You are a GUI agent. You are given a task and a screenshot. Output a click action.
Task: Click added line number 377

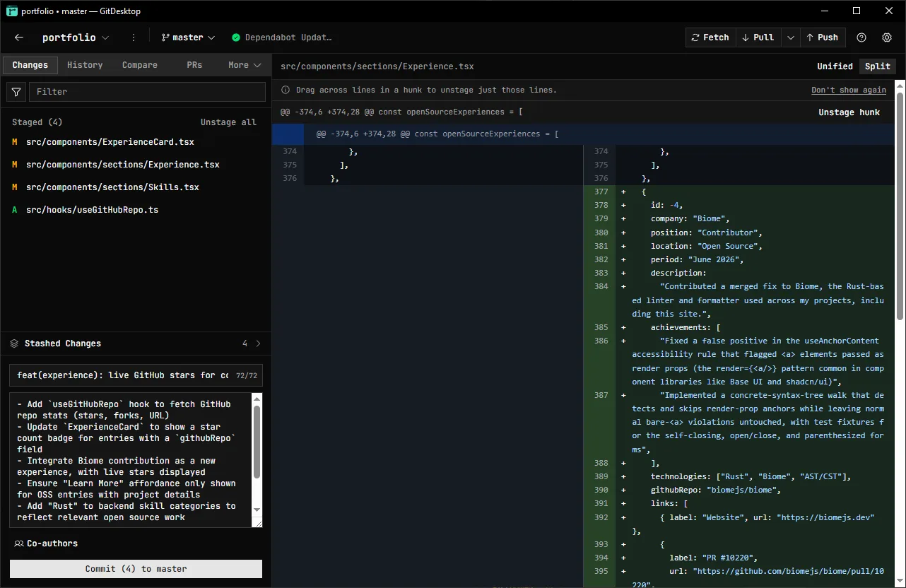point(601,192)
